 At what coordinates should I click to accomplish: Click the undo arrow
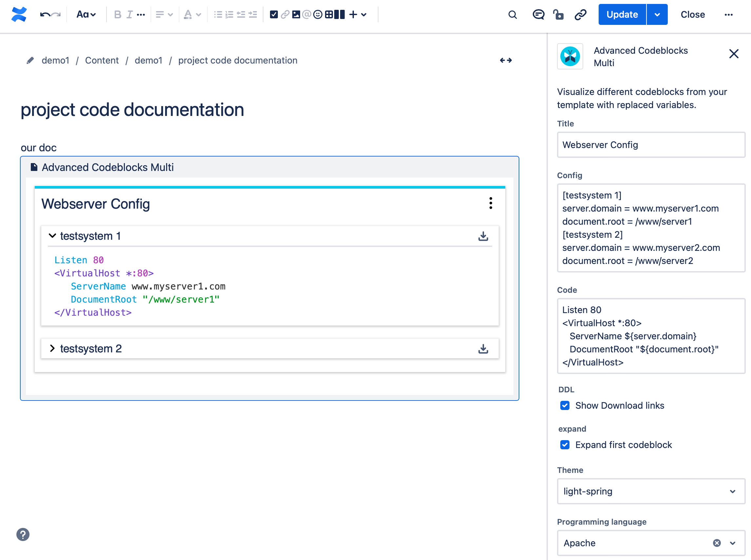[x=45, y=14]
